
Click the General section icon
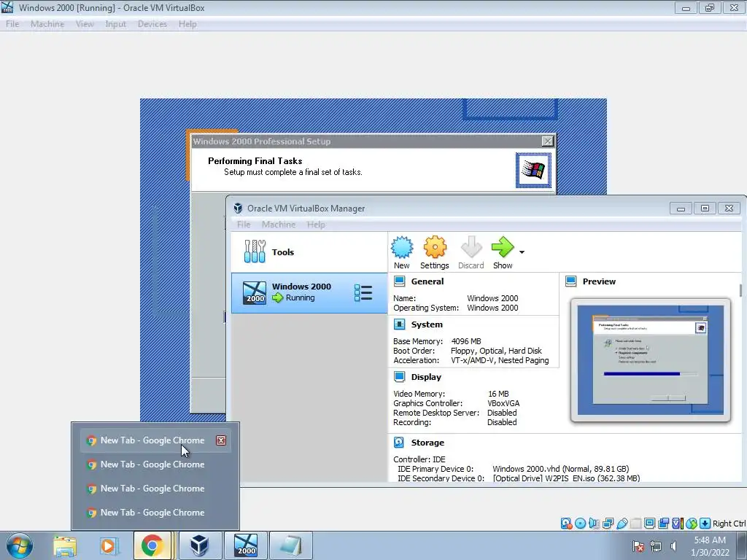pyautogui.click(x=399, y=281)
